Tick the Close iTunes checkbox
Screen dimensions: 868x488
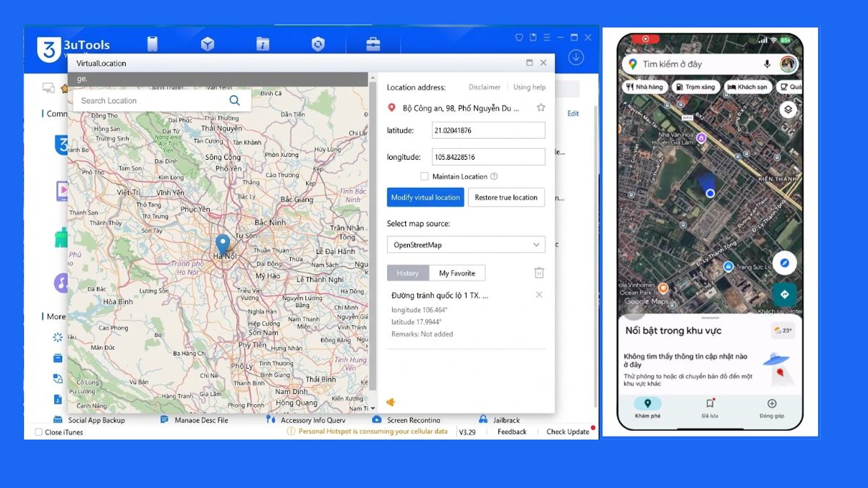tap(38, 432)
